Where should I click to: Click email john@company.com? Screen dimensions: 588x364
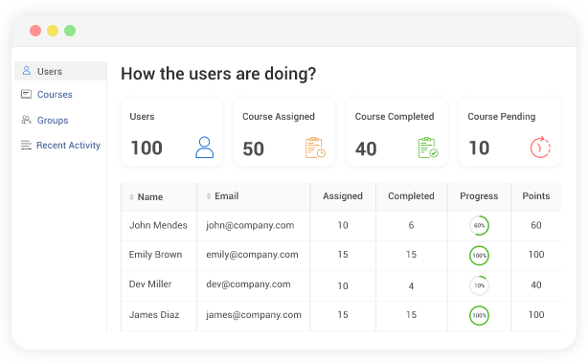point(250,225)
